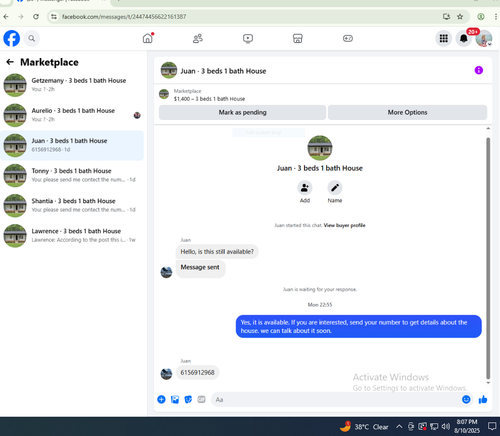The width and height of the screenshot is (500, 436).
Task: Bookmark this page with the star icon
Action: click(460, 17)
